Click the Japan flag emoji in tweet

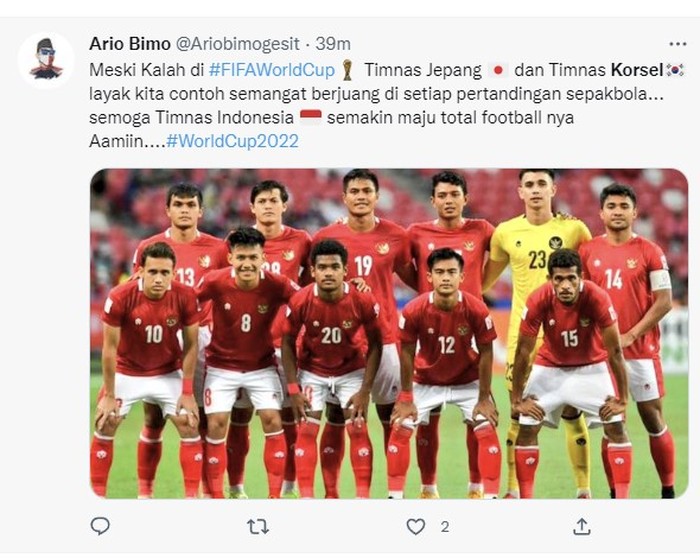tap(498, 71)
